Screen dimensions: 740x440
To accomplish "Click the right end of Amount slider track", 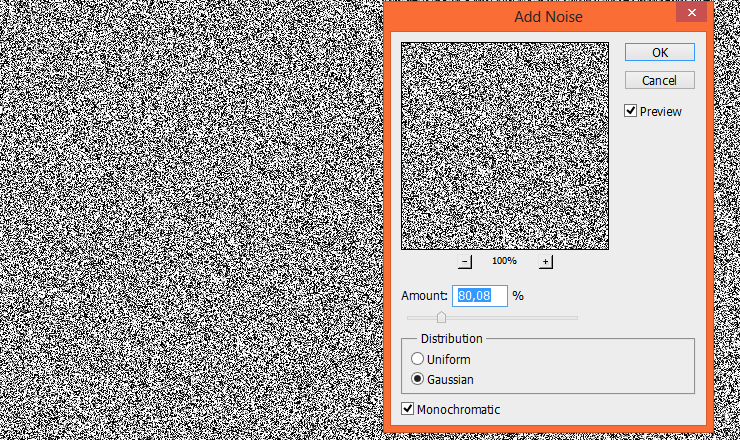I will coord(575,318).
